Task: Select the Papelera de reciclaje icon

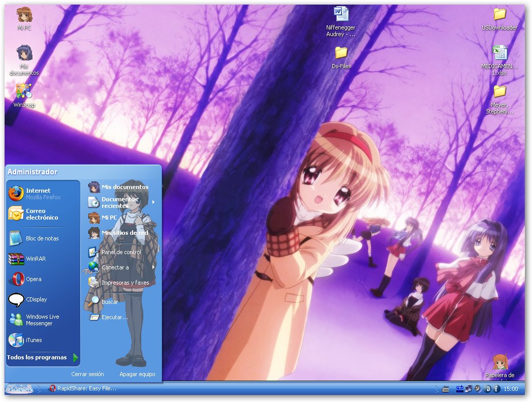Action: (500, 366)
